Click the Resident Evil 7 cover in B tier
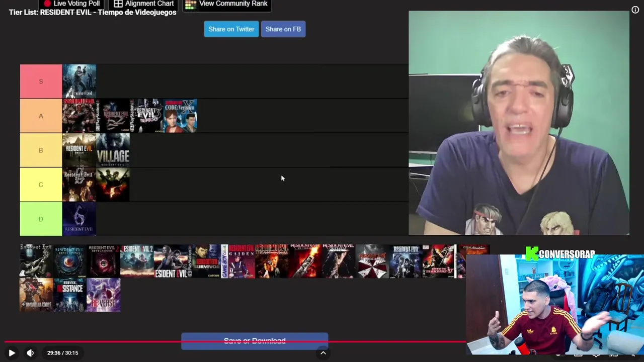The width and height of the screenshot is (644, 362). pos(79,150)
